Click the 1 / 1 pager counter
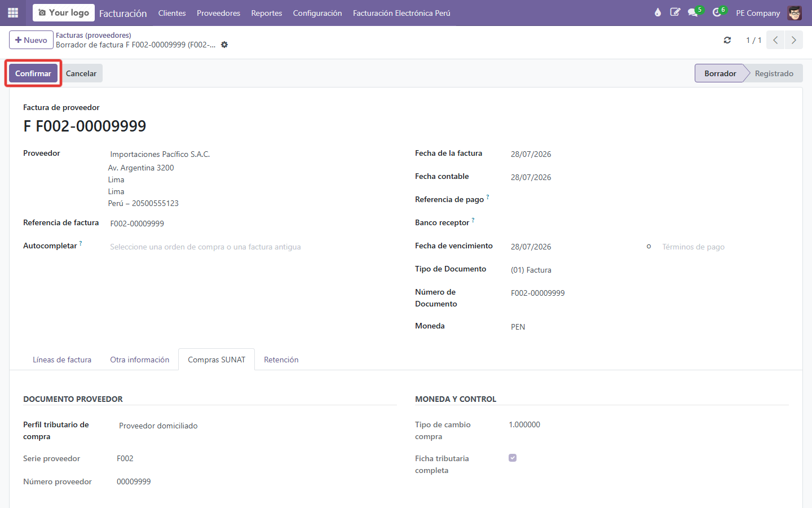812x508 pixels. [753, 40]
